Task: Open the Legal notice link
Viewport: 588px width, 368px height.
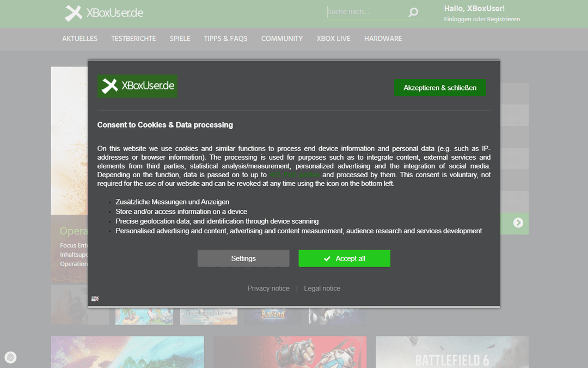Action: 322,288
